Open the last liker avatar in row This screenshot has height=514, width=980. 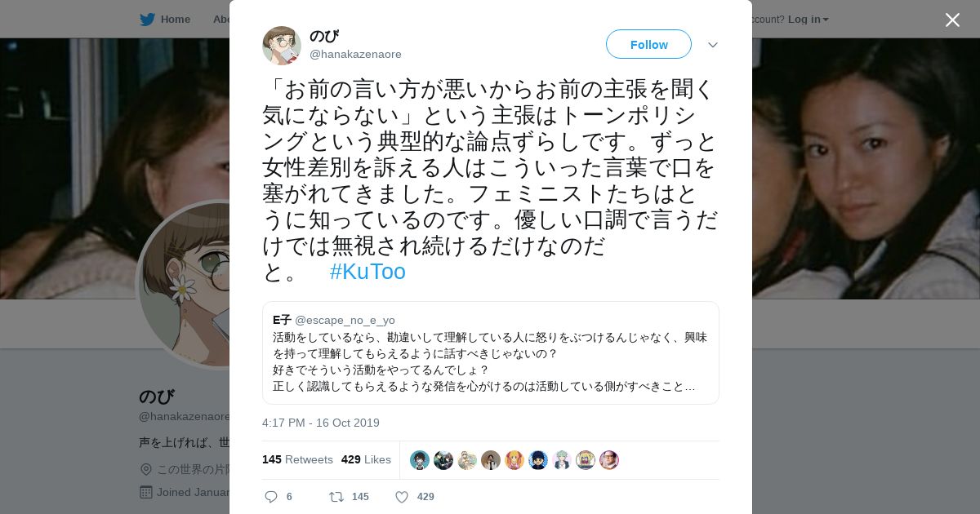coord(609,460)
